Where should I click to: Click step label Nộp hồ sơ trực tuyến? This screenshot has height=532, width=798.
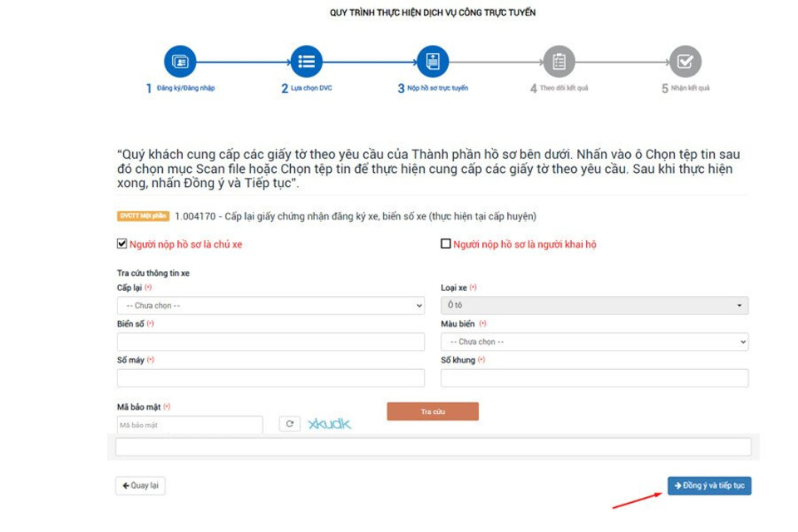[437, 88]
